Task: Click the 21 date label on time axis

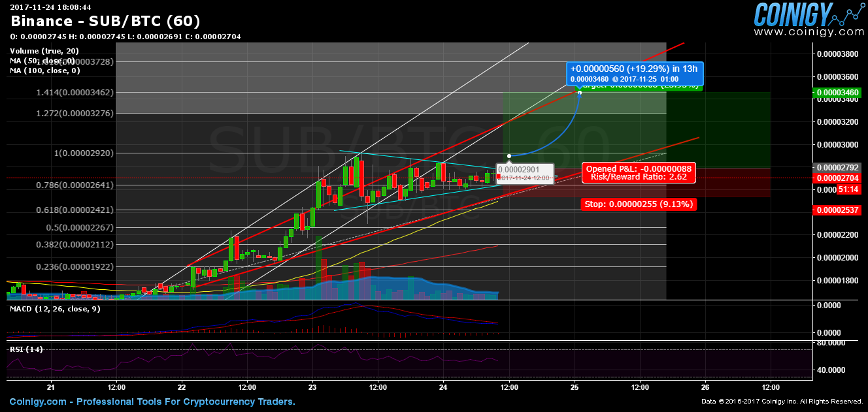Action: pyautogui.click(x=51, y=387)
